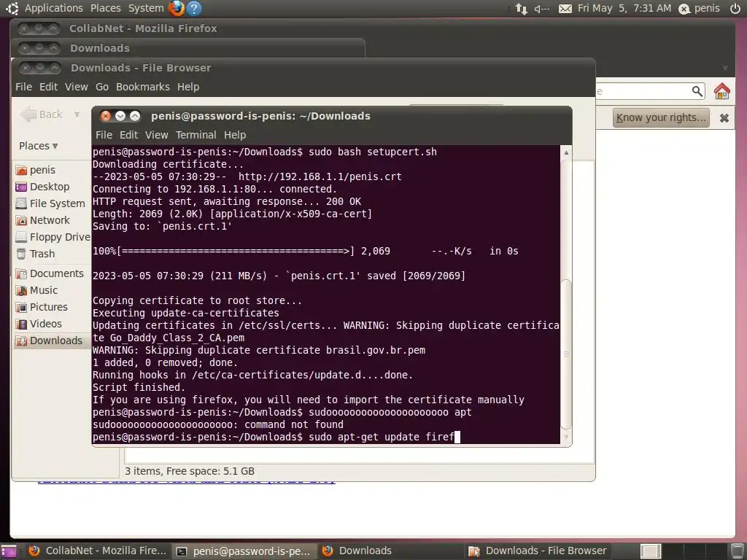Open the mail envelope indicator

tap(565, 9)
